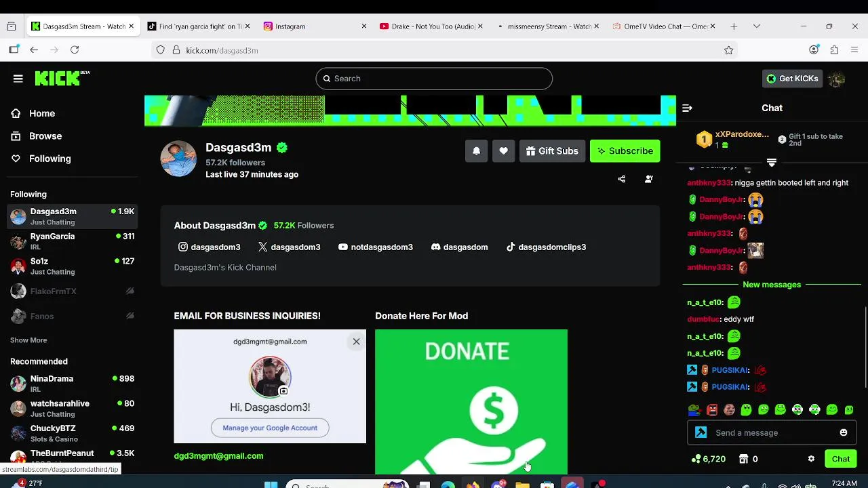This screenshot has width=868, height=488.
Task: Click the user report icon below Subscribe
Action: tap(649, 179)
